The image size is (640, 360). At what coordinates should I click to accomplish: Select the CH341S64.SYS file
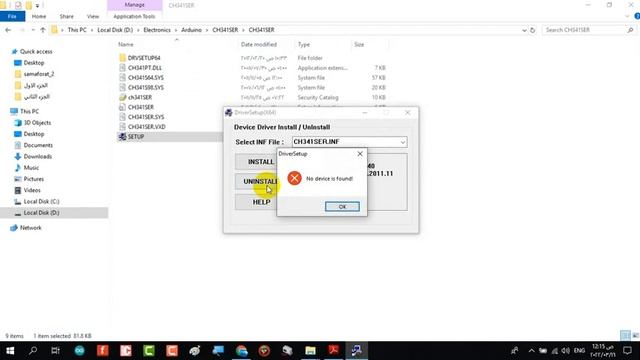click(145, 78)
